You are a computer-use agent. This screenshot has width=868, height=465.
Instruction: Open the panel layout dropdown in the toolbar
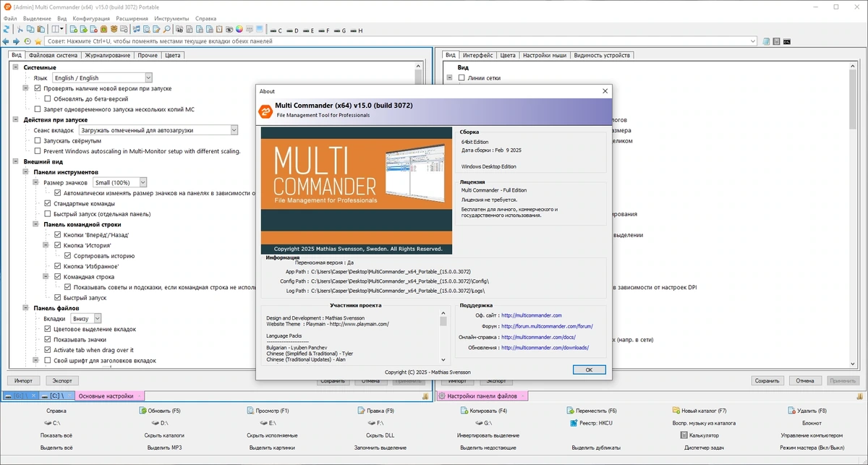point(62,30)
